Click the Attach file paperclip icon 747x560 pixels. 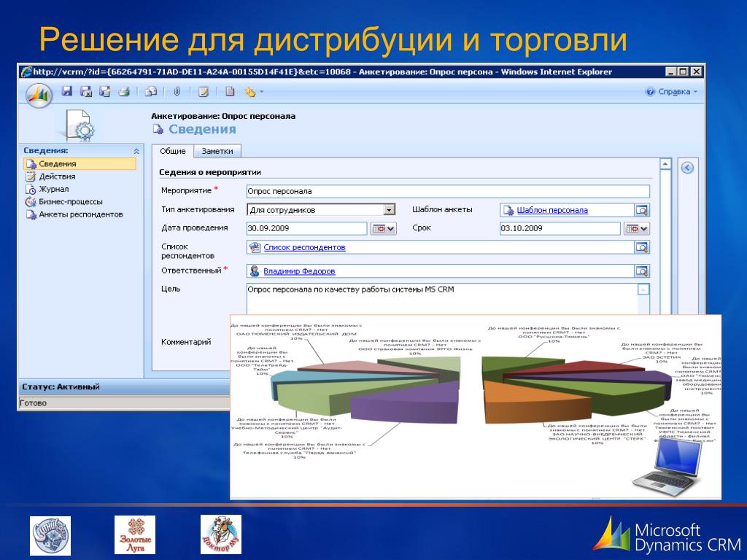(177, 91)
